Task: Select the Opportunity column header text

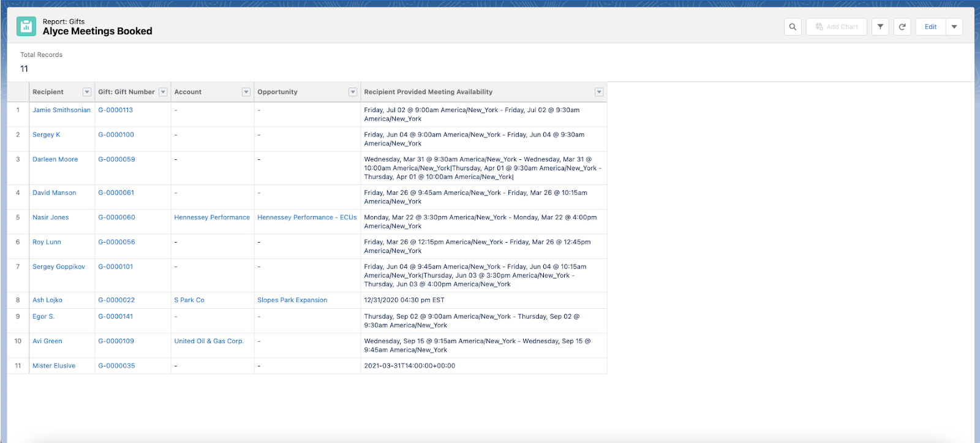Action: click(277, 92)
